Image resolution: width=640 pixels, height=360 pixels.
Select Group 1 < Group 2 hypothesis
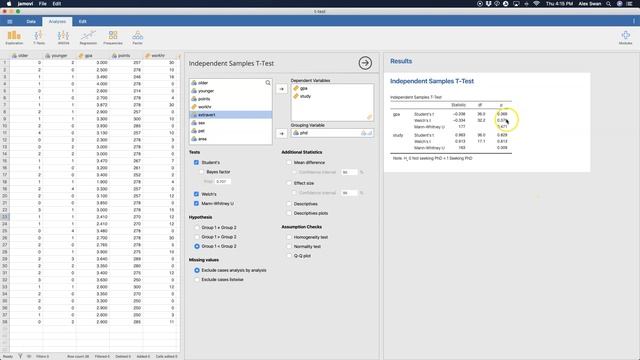tap(197, 246)
